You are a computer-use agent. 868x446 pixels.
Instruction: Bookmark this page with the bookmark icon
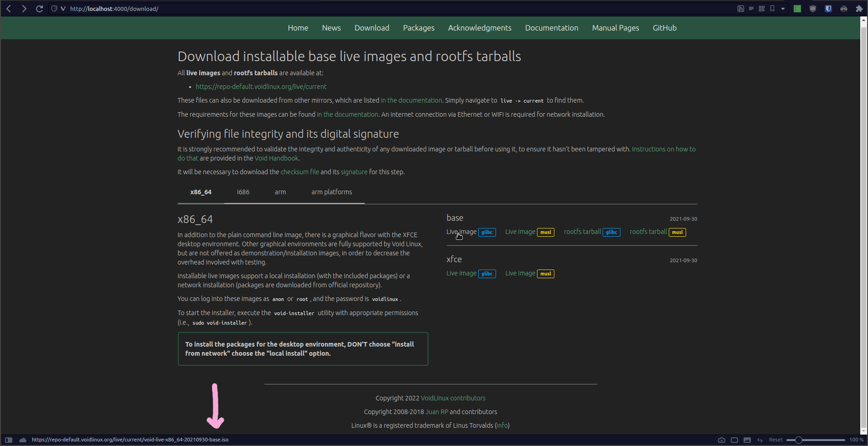point(772,9)
